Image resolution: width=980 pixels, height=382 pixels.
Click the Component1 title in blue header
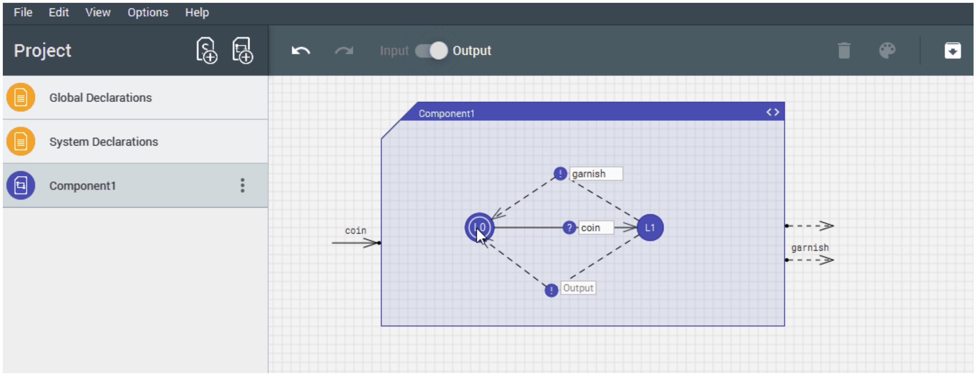446,114
